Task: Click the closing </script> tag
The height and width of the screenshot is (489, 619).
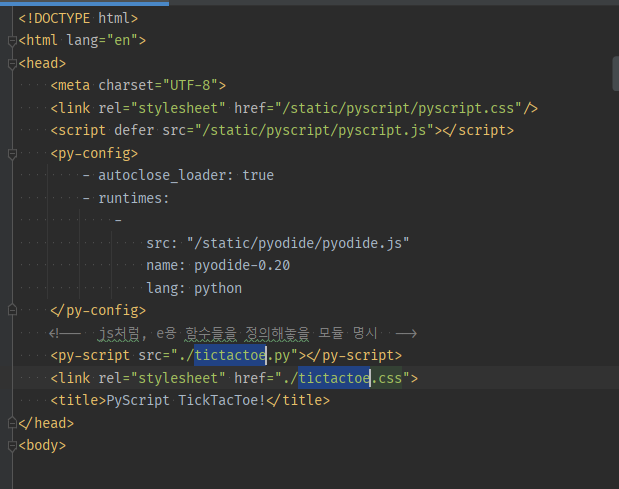Action: [x=478, y=130]
